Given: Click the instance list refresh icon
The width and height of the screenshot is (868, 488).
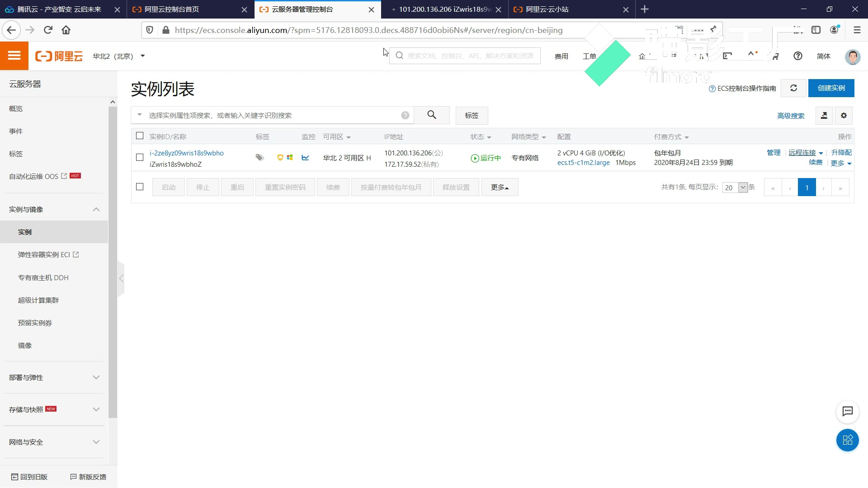Looking at the screenshot, I should pyautogui.click(x=793, y=88).
